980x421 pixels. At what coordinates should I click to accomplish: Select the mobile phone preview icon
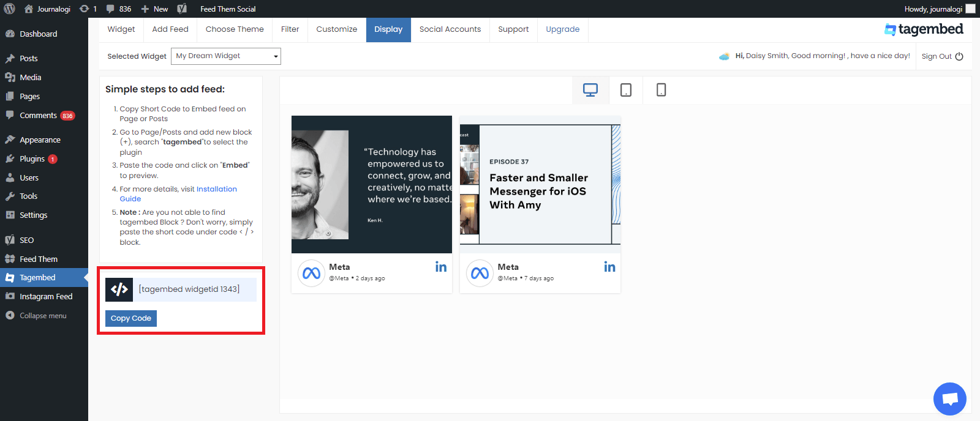click(661, 90)
